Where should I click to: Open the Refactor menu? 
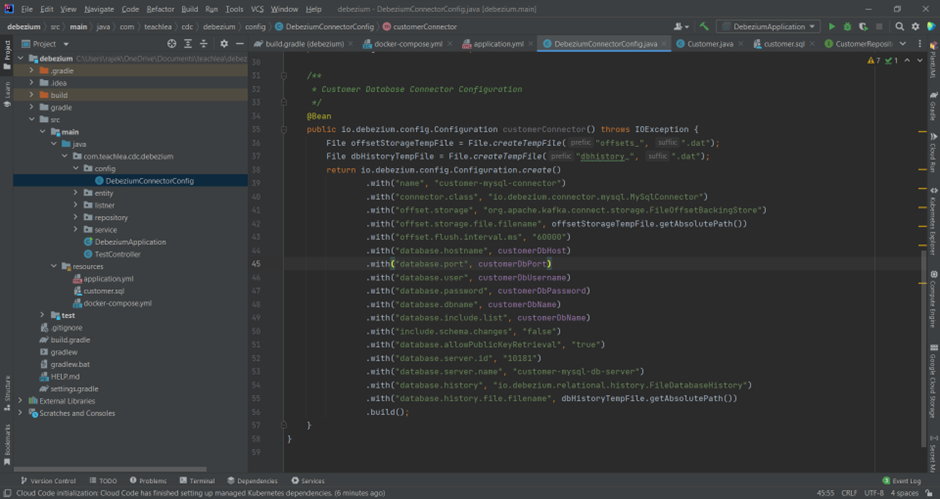click(160, 9)
